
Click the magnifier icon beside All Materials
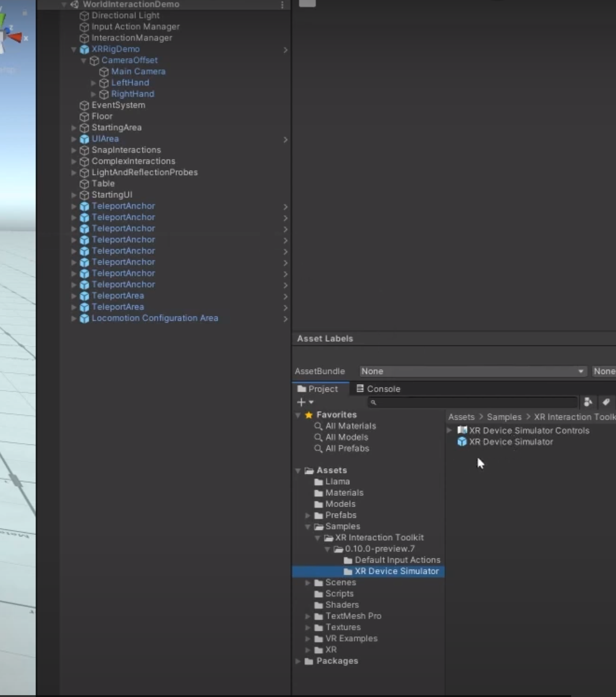pos(318,426)
